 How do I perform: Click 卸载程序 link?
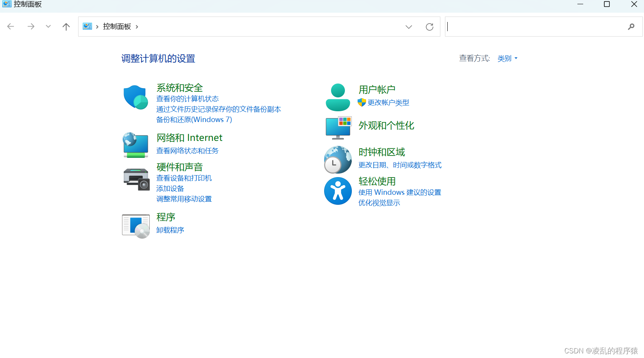pos(170,230)
